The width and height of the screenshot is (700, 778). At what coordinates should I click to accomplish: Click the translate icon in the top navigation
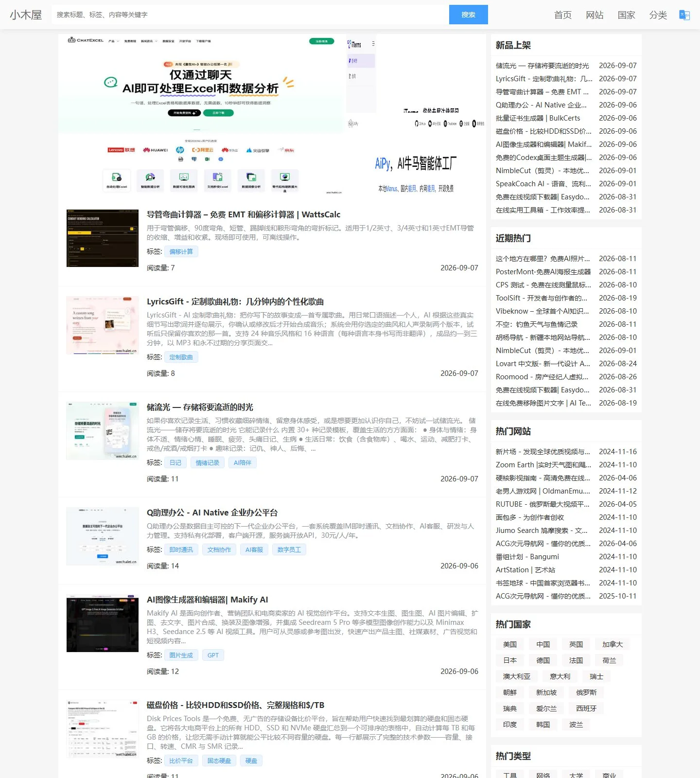tap(684, 15)
